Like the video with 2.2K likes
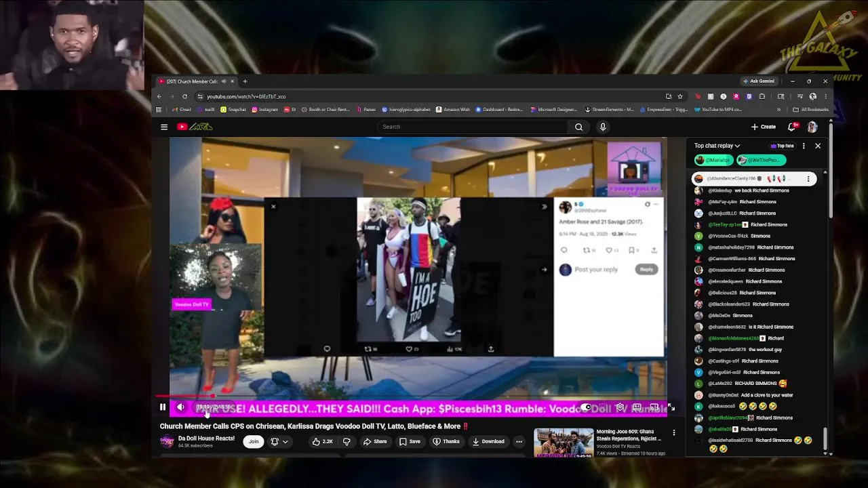 pyautogui.click(x=322, y=441)
